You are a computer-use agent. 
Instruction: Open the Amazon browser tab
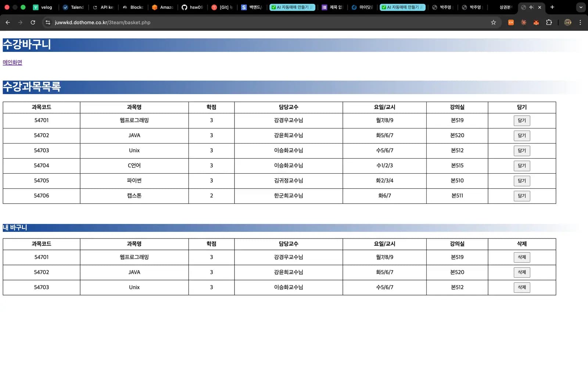click(162, 7)
